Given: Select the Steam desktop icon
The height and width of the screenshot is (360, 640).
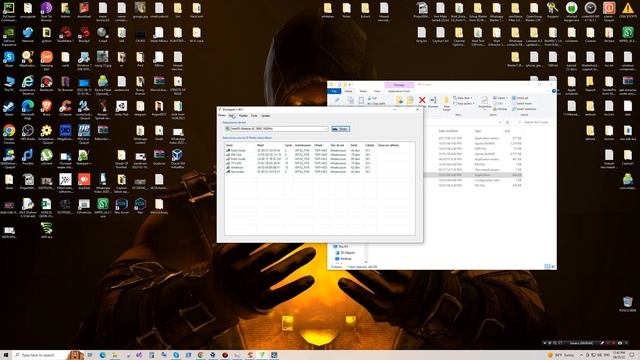Looking at the screenshot, I should [9, 109].
